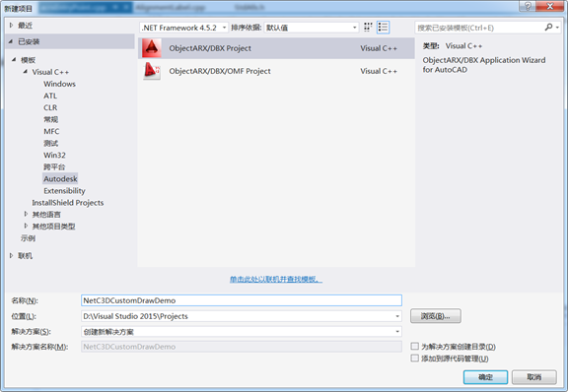Switch to medium list view
568x392 pixels.
tap(383, 28)
